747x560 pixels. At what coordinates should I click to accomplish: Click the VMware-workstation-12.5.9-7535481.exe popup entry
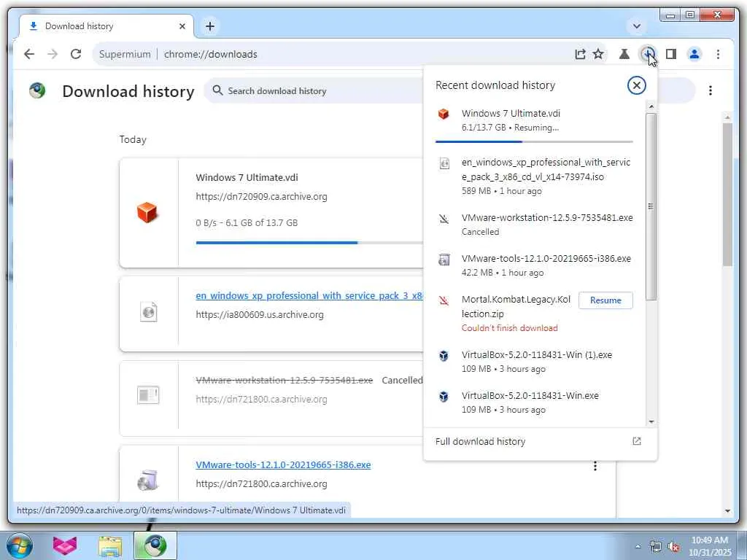point(534,225)
